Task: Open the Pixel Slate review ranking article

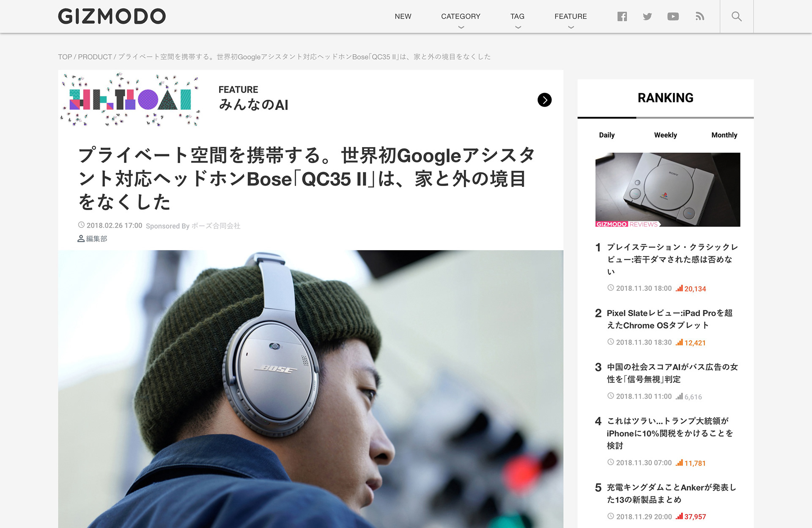Action: click(x=669, y=319)
